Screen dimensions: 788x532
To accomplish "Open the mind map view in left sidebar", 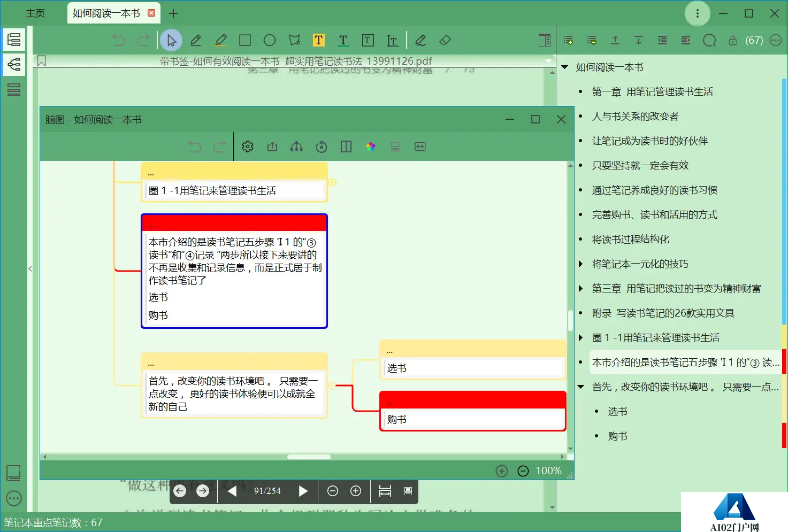I will pos(14,65).
